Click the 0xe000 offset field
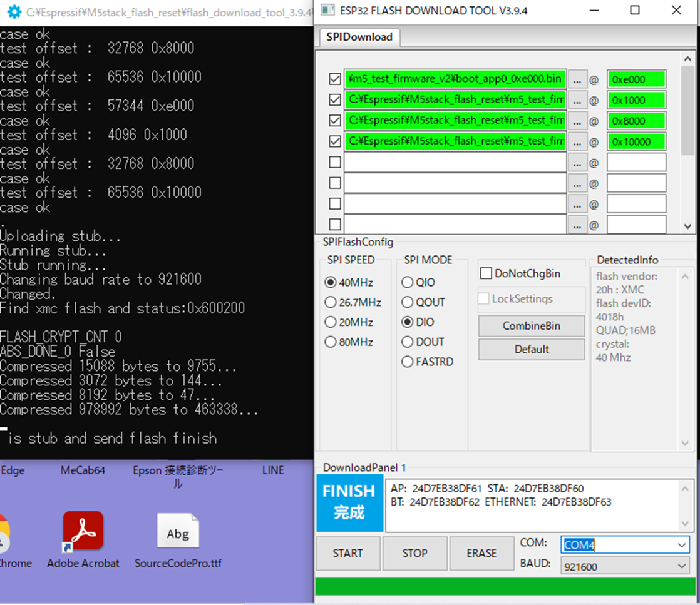Image resolution: width=700 pixels, height=605 pixels. 636,79
